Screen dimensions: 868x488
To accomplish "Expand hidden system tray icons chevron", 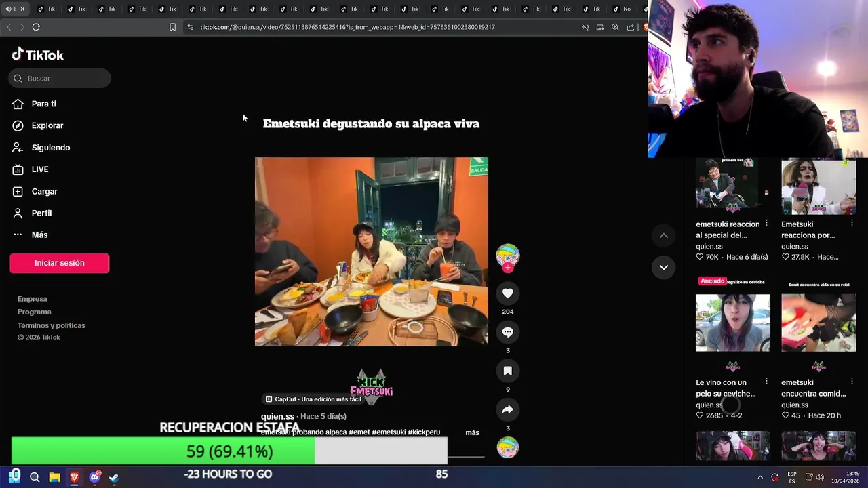I will pos(760,477).
